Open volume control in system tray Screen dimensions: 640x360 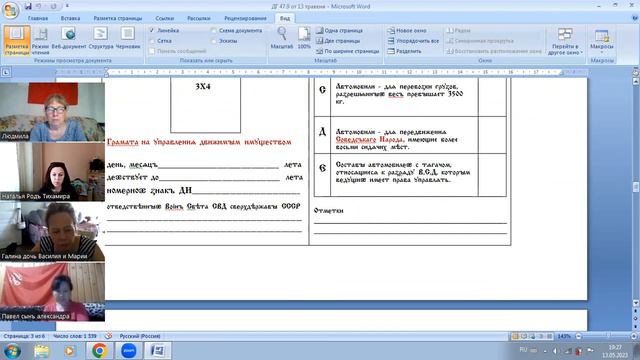[x=556, y=351]
